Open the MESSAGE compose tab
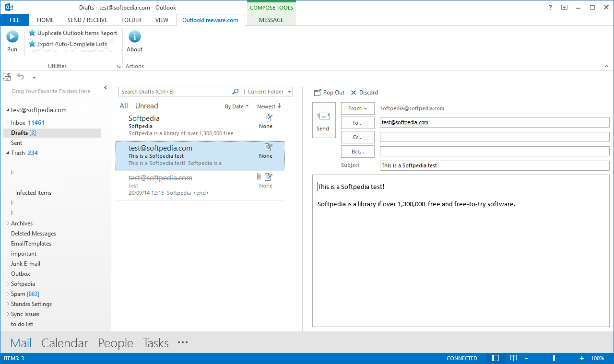Image resolution: width=614 pixels, height=364 pixels. (271, 20)
